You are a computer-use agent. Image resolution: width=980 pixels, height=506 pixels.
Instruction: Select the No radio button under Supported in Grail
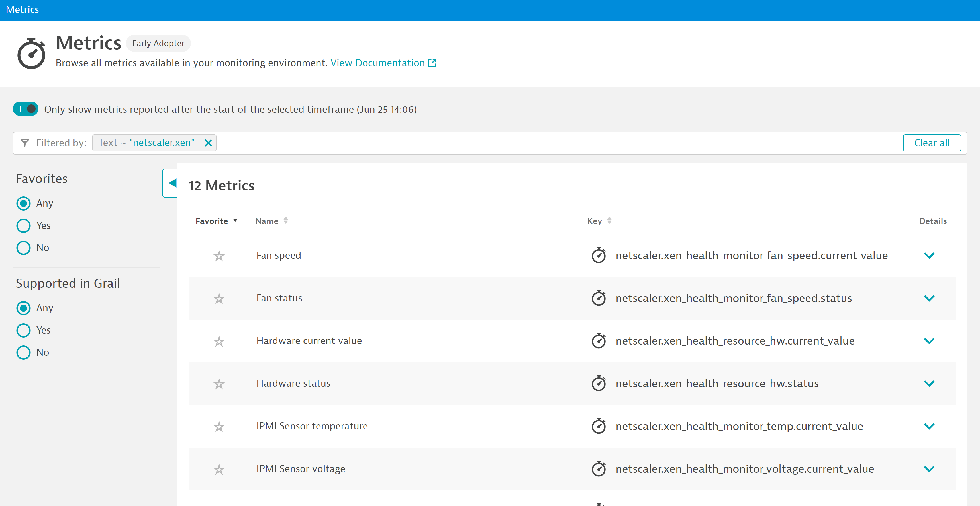coord(24,352)
